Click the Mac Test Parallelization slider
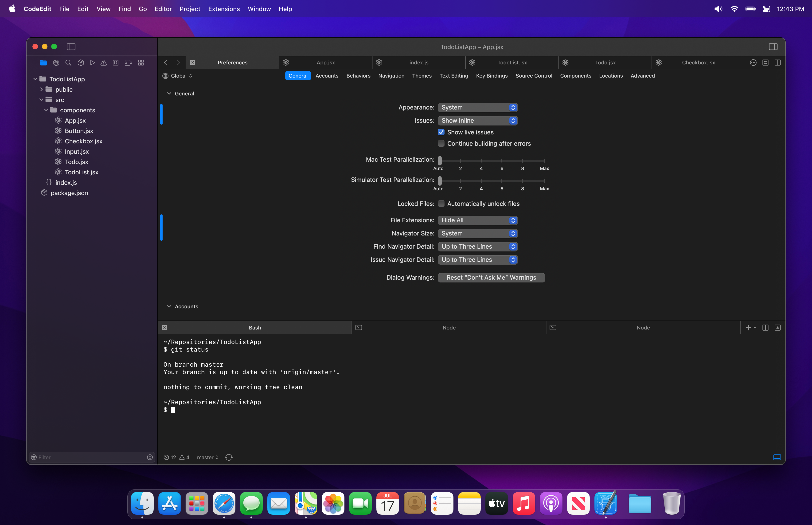This screenshot has width=812, height=525. point(492,160)
